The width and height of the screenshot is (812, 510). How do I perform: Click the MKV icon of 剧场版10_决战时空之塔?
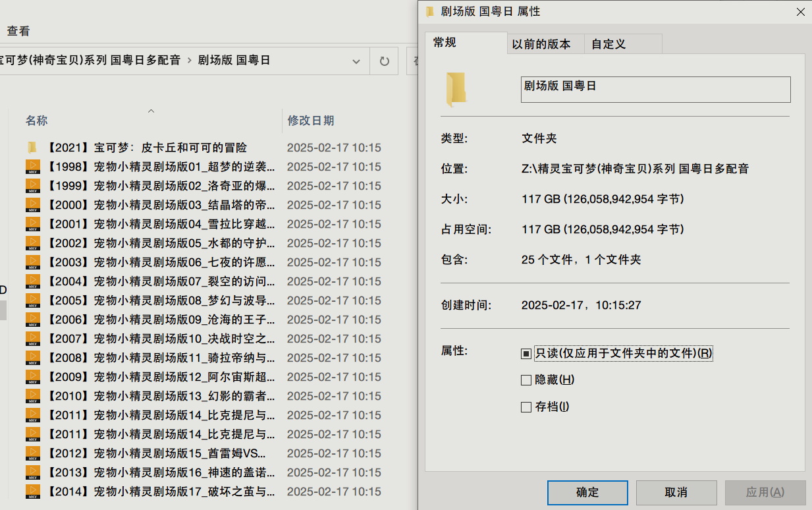[32, 339]
